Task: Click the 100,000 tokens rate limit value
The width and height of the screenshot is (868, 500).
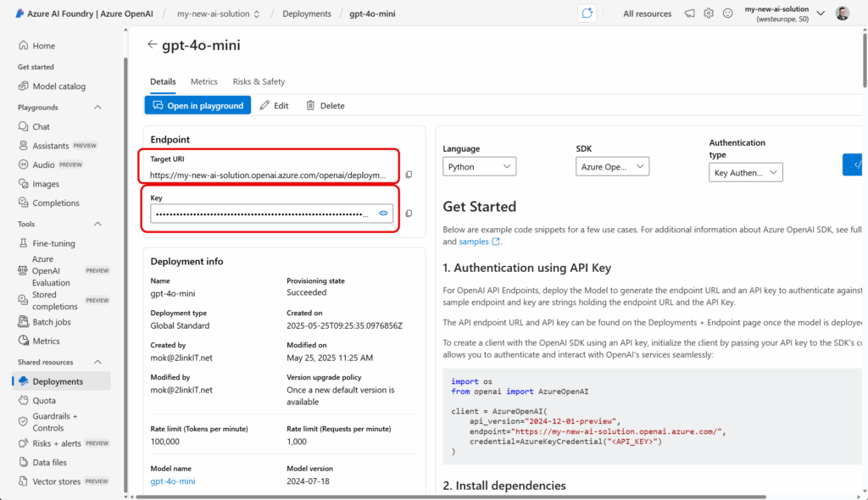Action: pyautogui.click(x=165, y=442)
